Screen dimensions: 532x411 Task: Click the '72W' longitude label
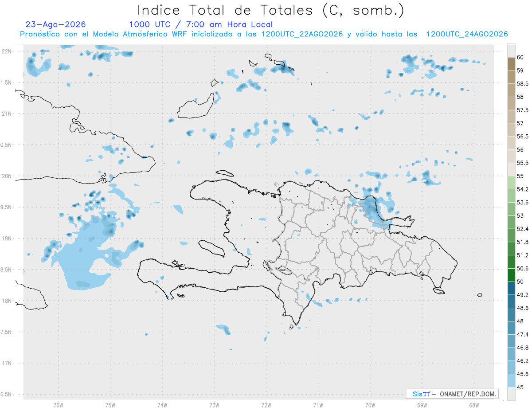coord(266,405)
